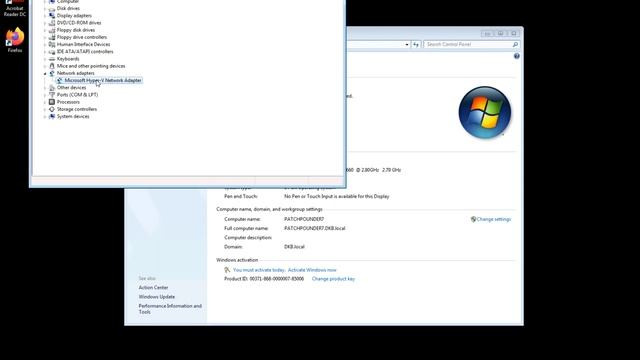
Task: Click the IDE ATA/ATAPI controllers icon
Action: point(52,51)
